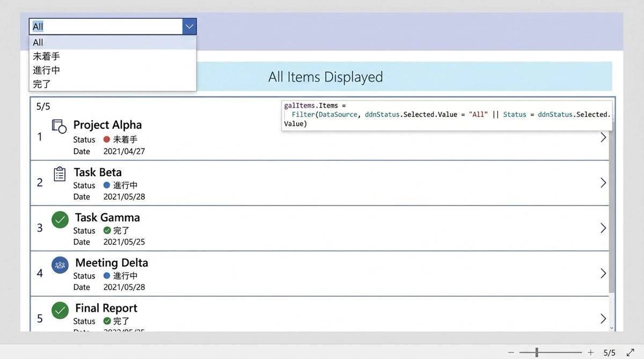Viewport: 644px width, 359px height.
Task: Click the Meeting Delta title
Action: point(112,263)
